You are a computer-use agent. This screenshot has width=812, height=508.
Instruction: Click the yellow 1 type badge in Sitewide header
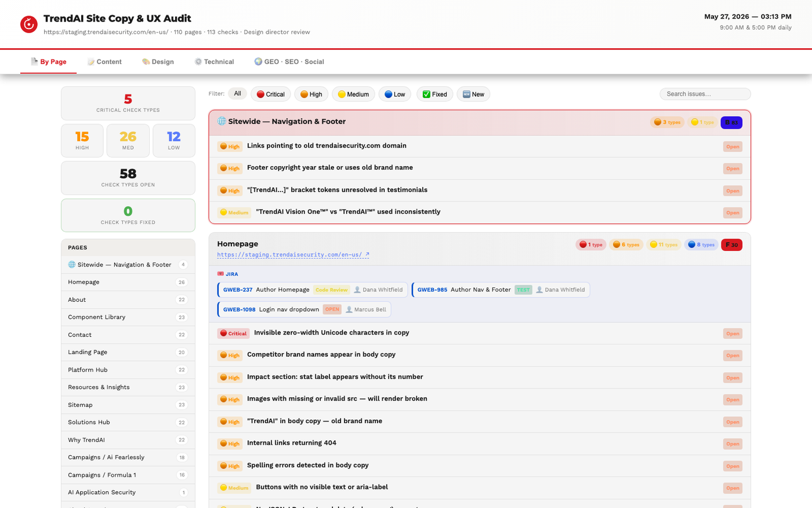tap(702, 123)
